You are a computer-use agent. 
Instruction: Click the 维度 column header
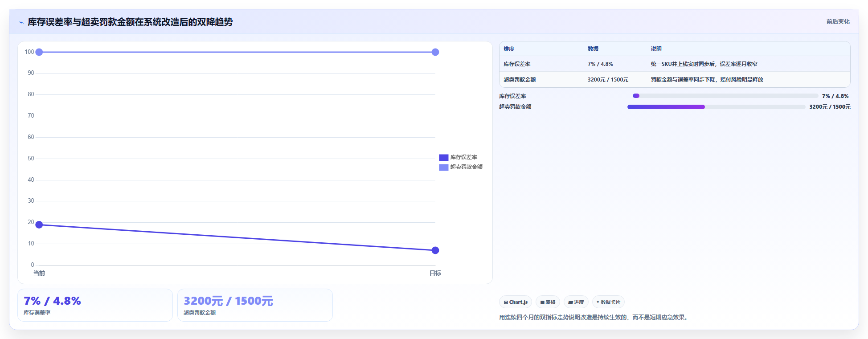tap(509, 49)
